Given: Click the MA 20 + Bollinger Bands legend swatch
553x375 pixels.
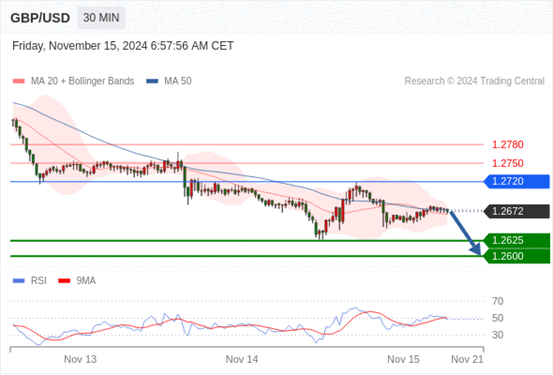Looking at the screenshot, I should coord(19,81).
